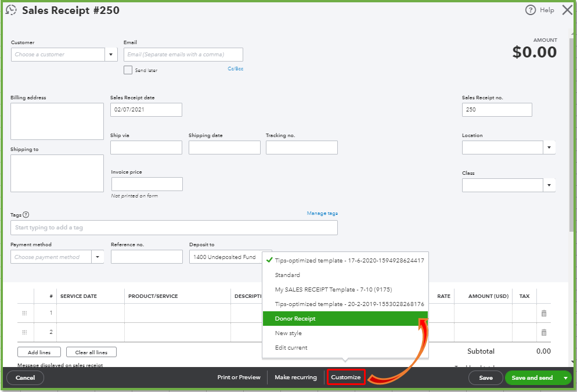Click the Help question mark icon
The width and height of the screenshot is (577, 392).
[530, 10]
